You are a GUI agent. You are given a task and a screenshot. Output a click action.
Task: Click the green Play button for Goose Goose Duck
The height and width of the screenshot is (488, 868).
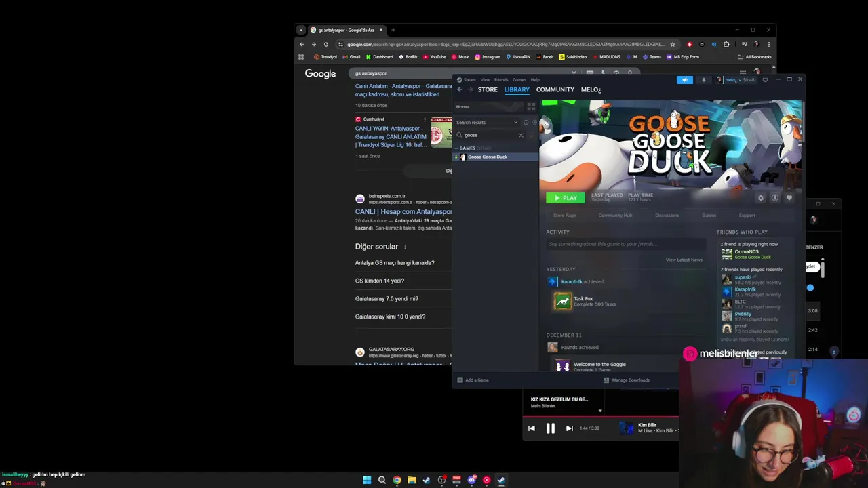pyautogui.click(x=565, y=198)
